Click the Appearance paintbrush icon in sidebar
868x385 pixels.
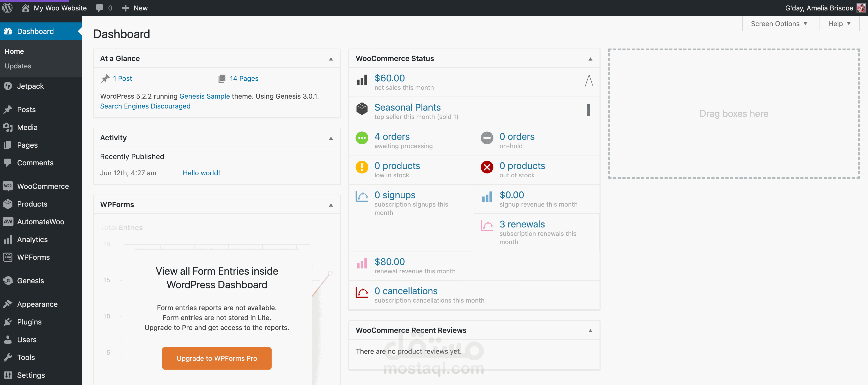(x=8, y=304)
